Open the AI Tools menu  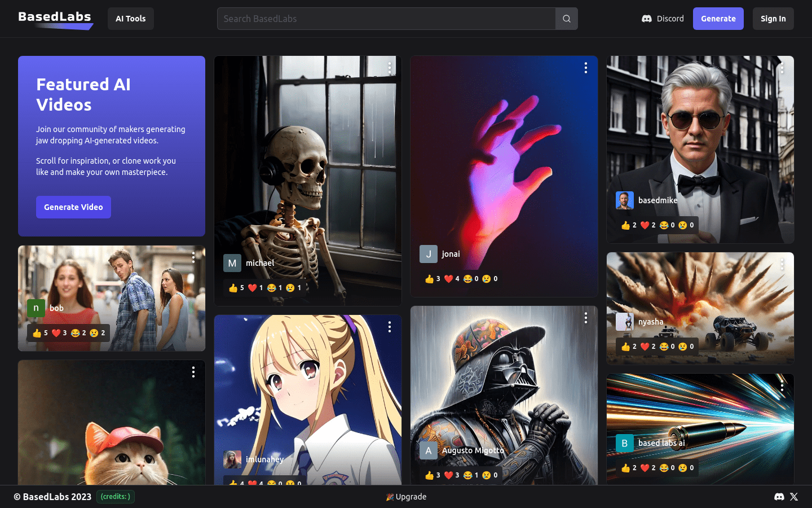click(x=130, y=19)
